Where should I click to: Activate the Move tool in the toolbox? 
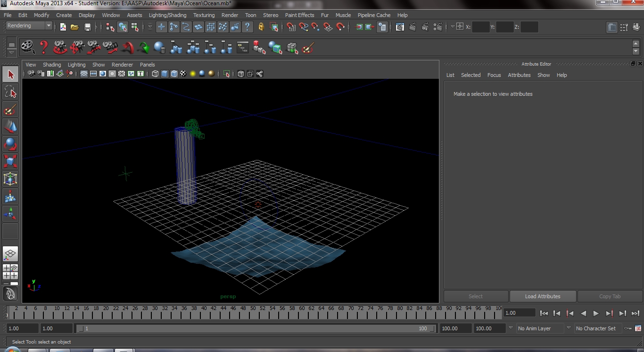point(10,126)
